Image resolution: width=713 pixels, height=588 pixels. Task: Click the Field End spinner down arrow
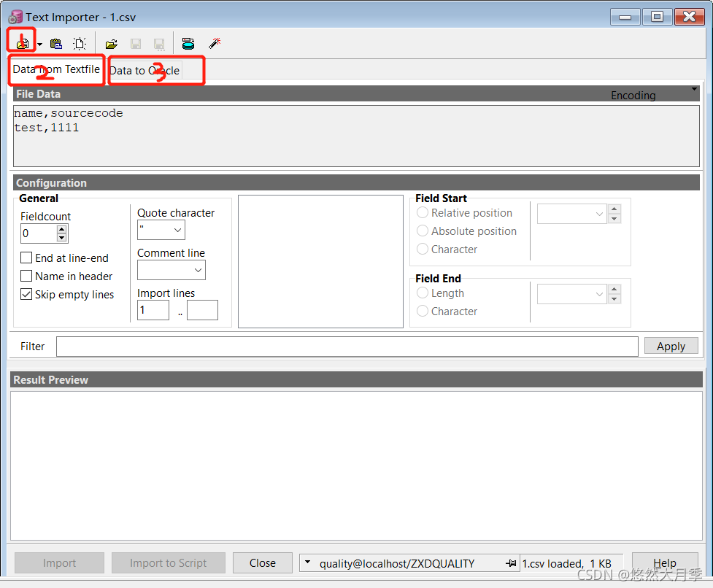pyautogui.click(x=614, y=299)
